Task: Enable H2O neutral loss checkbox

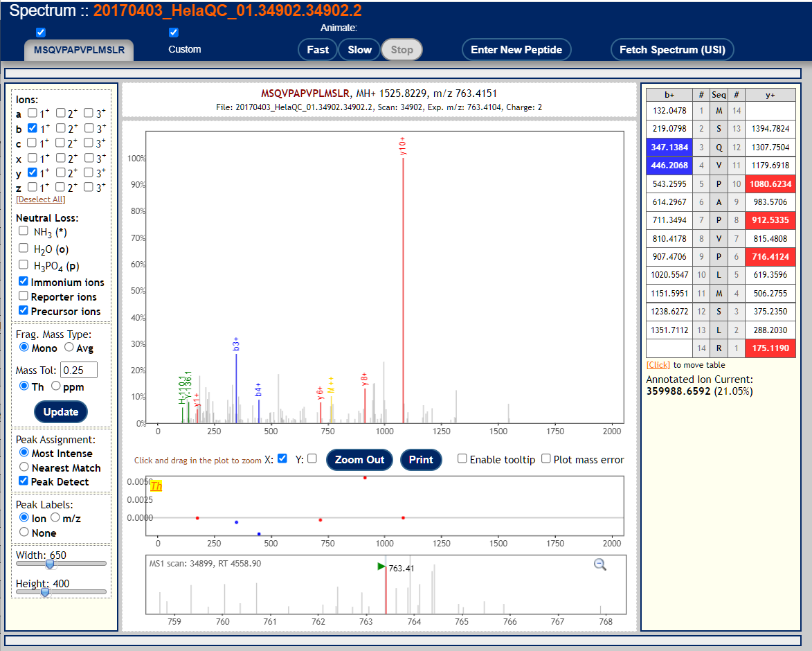Action: tap(24, 247)
